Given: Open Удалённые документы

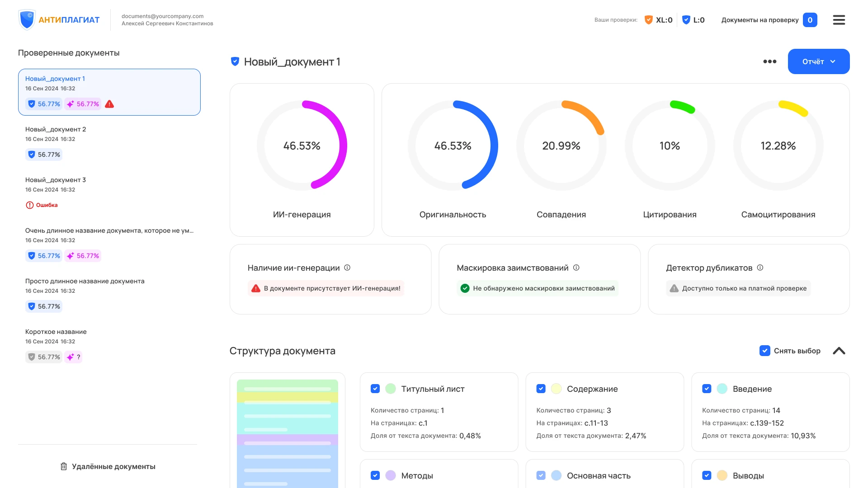Looking at the screenshot, I should [x=108, y=466].
